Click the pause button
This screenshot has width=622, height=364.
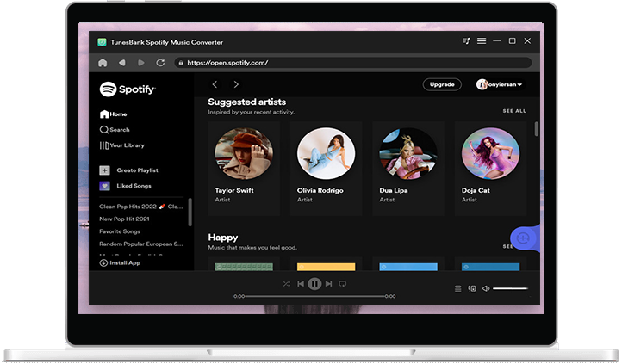click(x=314, y=284)
